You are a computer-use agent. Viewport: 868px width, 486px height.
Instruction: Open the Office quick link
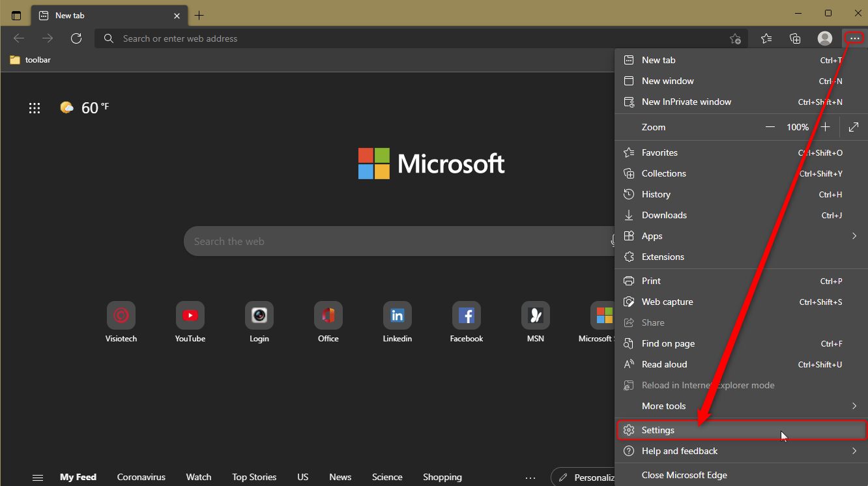(328, 322)
